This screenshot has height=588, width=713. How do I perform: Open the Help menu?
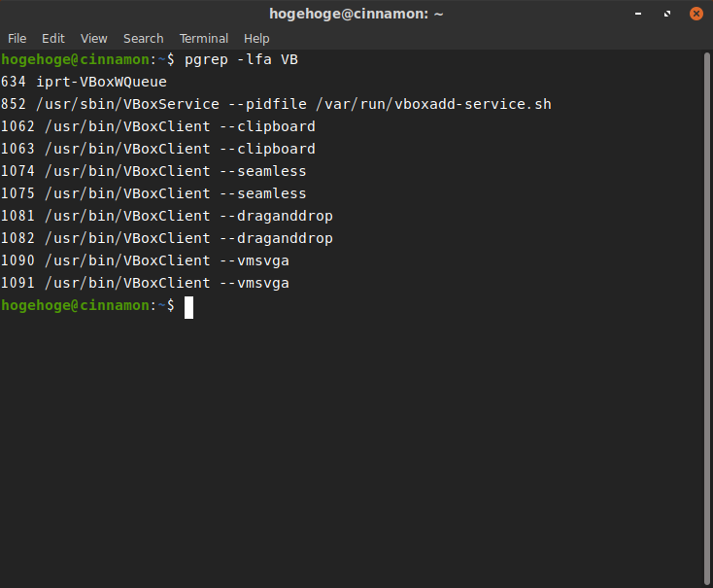coord(256,39)
